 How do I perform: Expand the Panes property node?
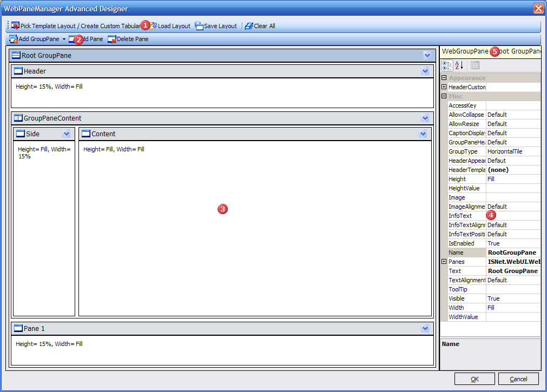tap(444, 262)
